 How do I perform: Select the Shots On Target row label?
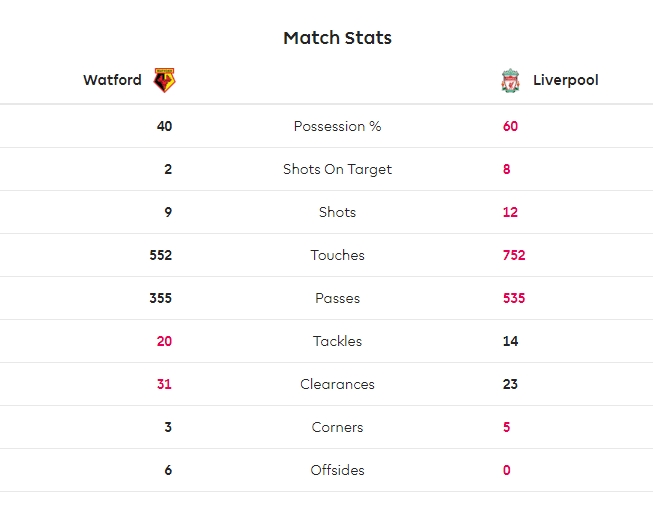[337, 169]
